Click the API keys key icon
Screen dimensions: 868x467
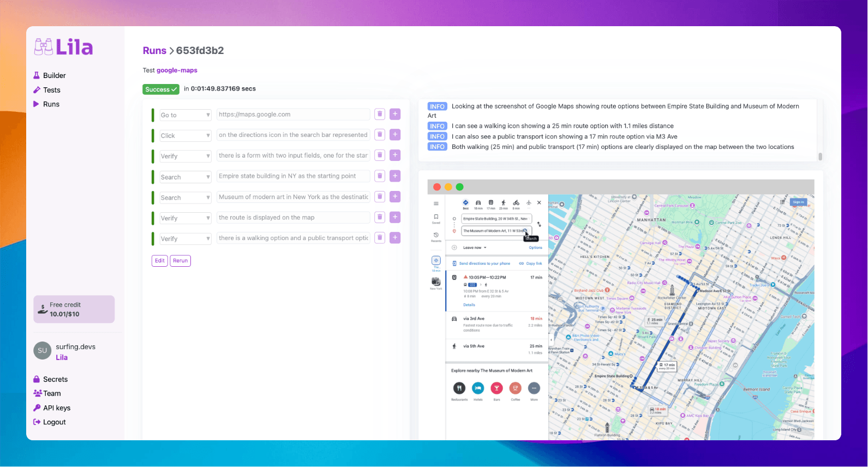[37, 408]
